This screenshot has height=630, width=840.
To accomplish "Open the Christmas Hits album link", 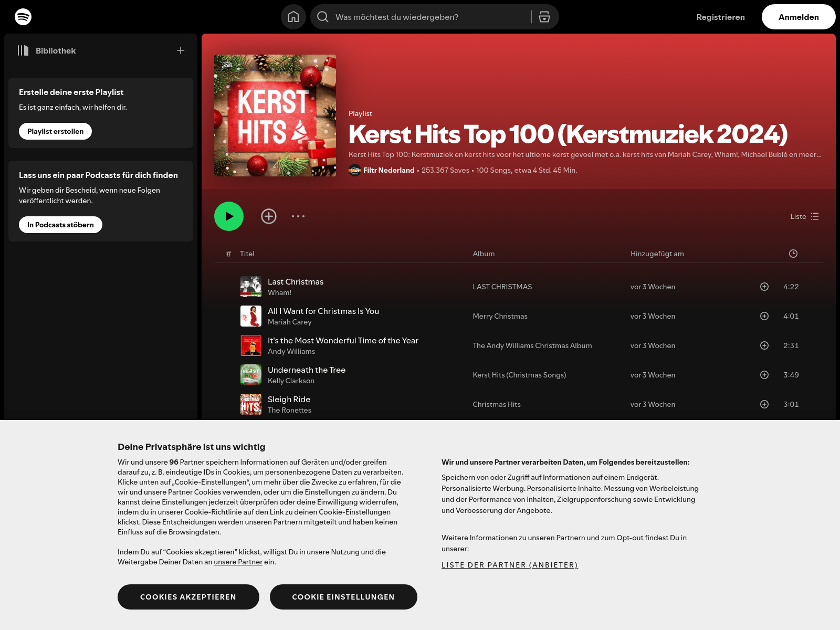I will point(497,404).
